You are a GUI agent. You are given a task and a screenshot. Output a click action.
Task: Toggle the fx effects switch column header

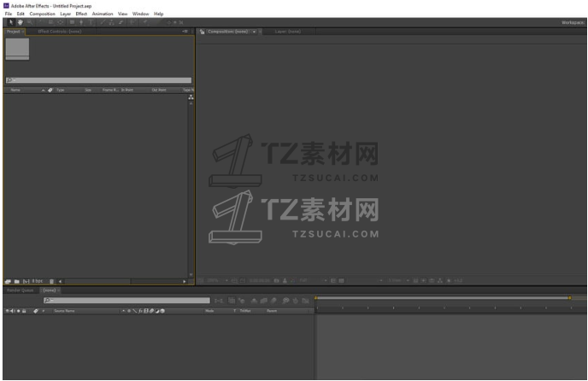tap(140, 311)
